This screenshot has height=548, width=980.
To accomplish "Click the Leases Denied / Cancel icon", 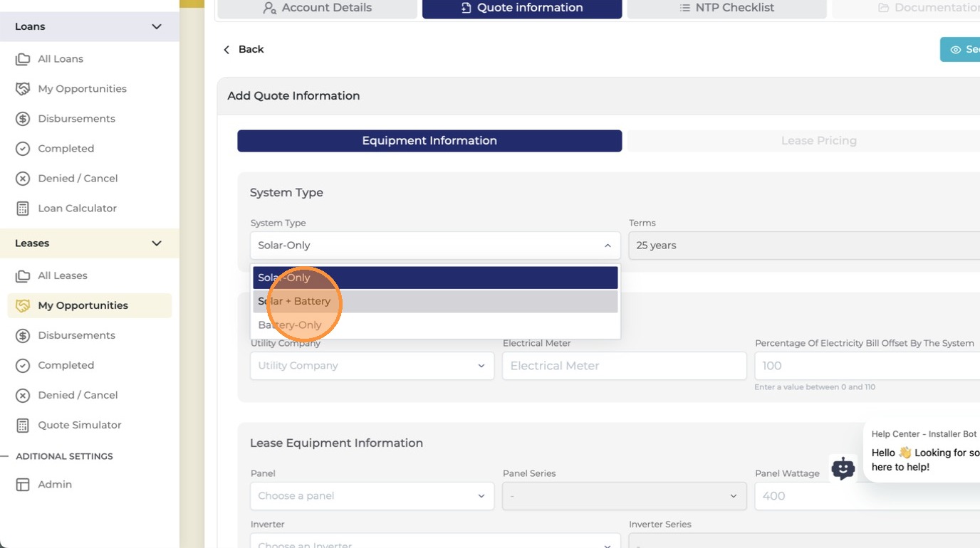I will point(23,395).
